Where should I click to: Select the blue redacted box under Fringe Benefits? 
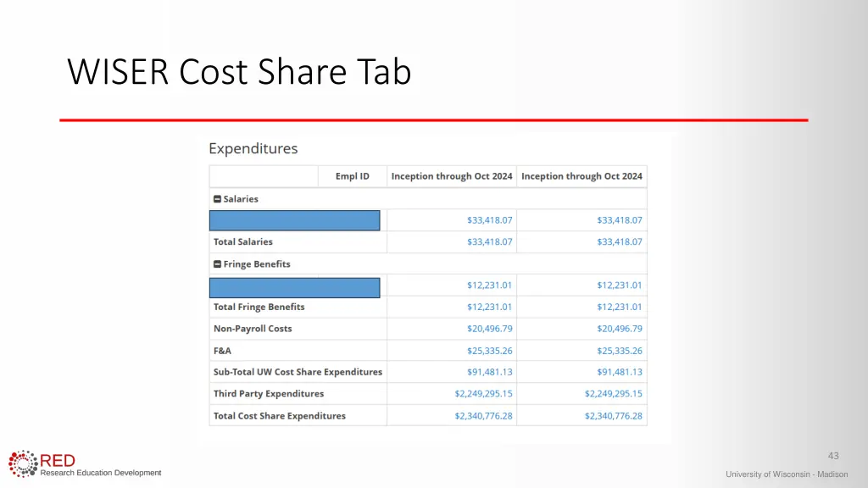pyautogui.click(x=294, y=286)
